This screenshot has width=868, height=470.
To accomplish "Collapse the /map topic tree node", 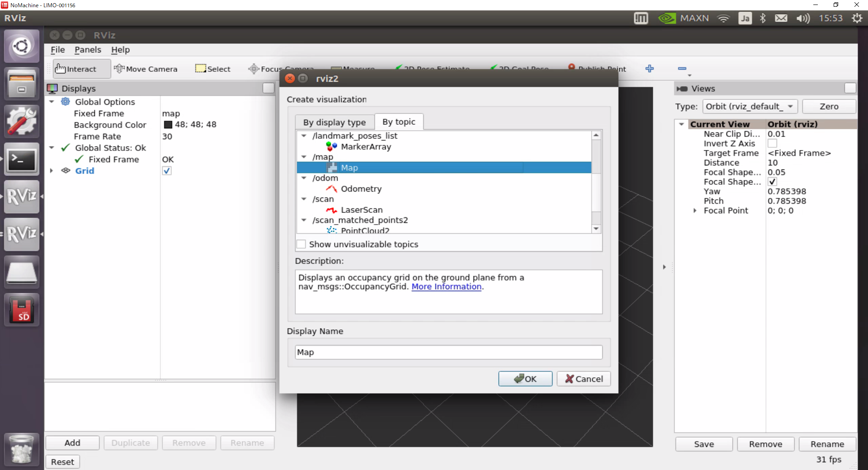I will click(304, 157).
